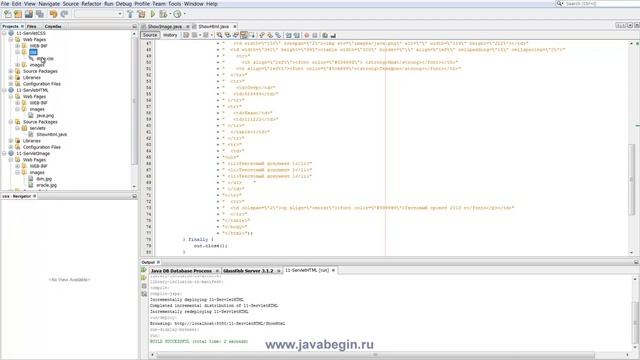Stop macro recording icon
Image resolution: width=640 pixels, height=360 pixels.
pyautogui.click(x=315, y=35)
